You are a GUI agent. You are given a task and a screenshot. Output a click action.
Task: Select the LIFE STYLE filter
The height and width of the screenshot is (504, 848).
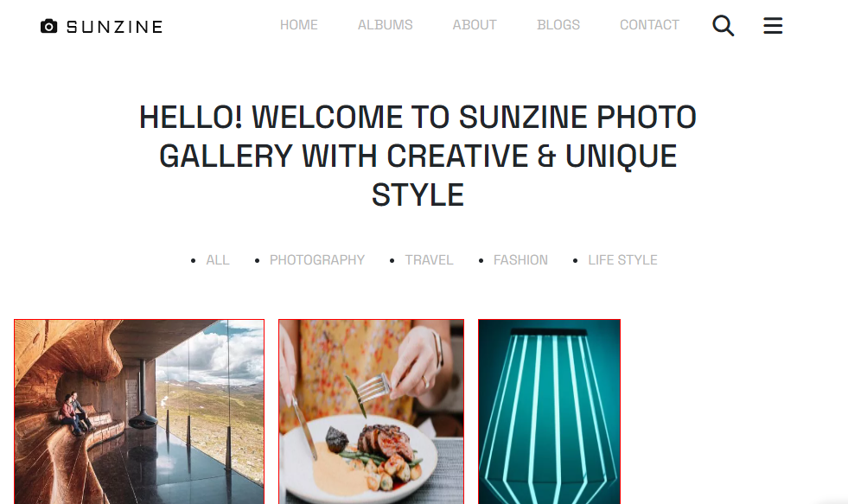coord(622,260)
